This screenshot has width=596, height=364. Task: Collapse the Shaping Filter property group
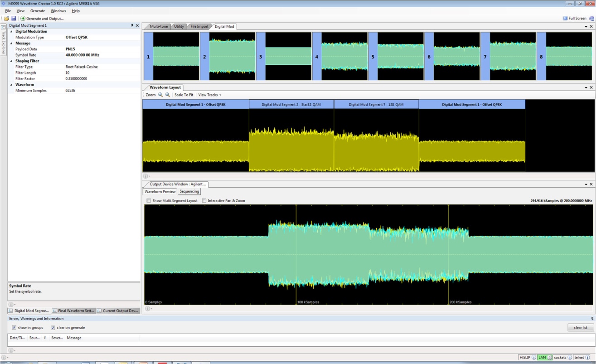tap(12, 61)
